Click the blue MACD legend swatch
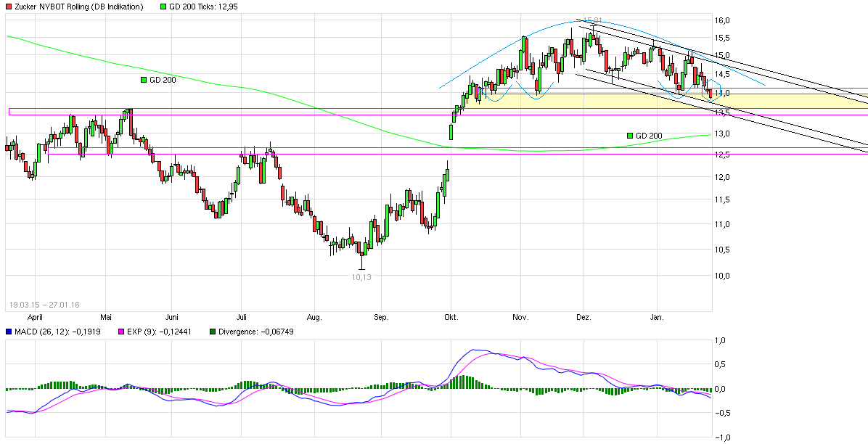This screenshot has width=868, height=444. tap(8, 332)
